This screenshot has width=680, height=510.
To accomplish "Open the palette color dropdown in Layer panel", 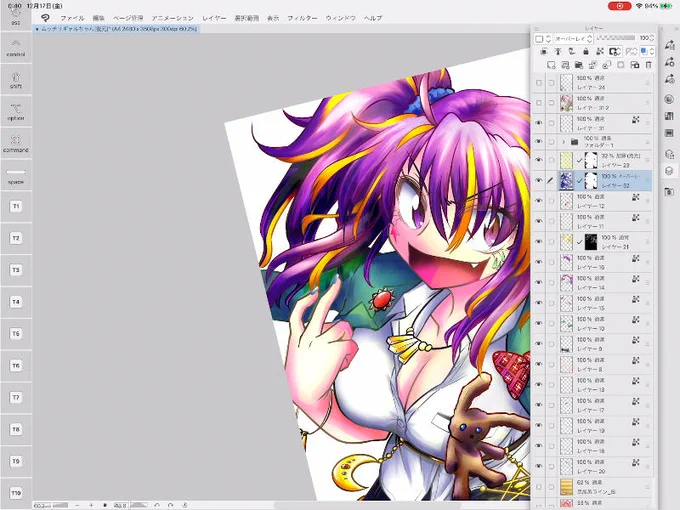I will pyautogui.click(x=542, y=39).
